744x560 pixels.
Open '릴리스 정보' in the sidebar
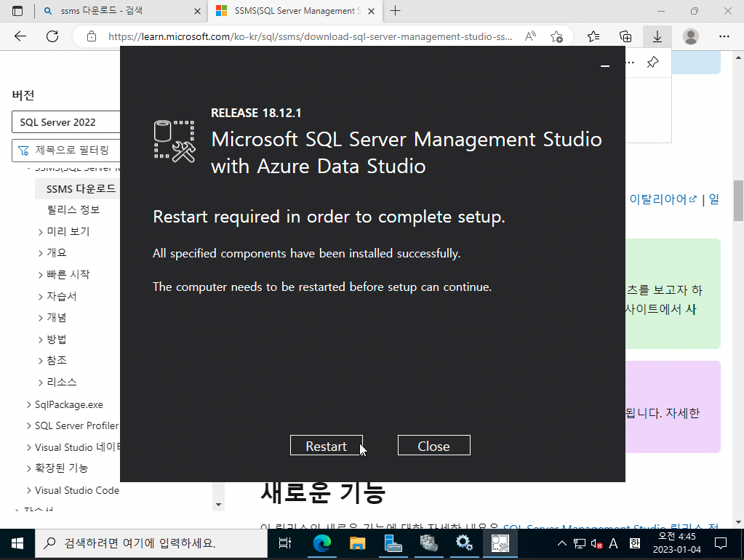(x=73, y=209)
